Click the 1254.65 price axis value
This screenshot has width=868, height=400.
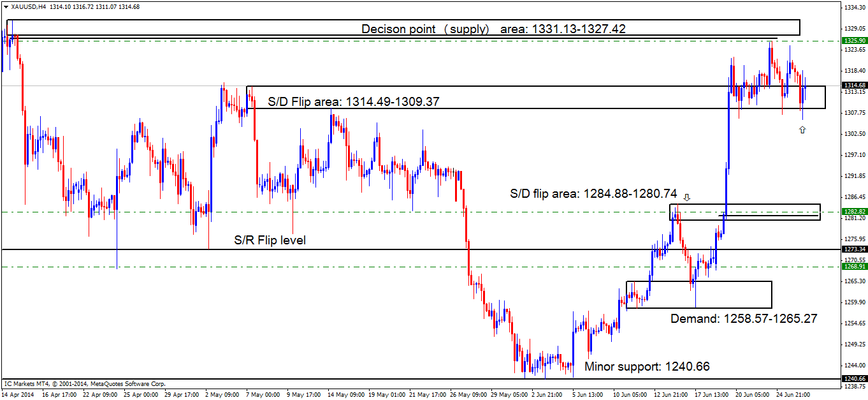[x=853, y=323]
